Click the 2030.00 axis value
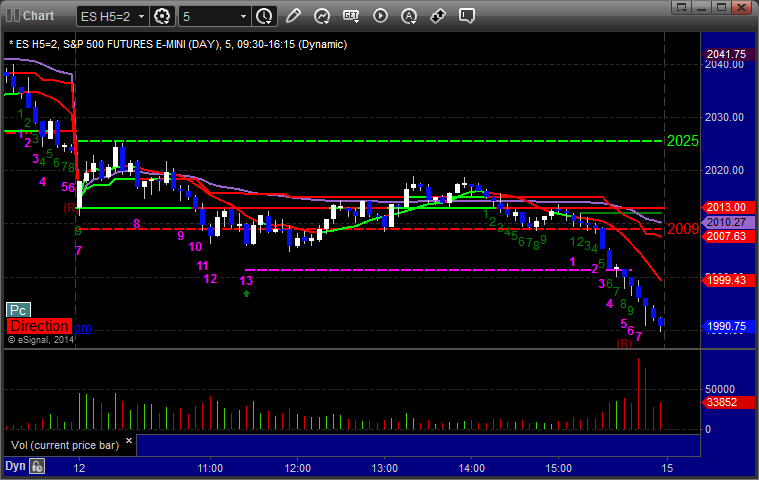The height and width of the screenshot is (480, 759). (724, 117)
